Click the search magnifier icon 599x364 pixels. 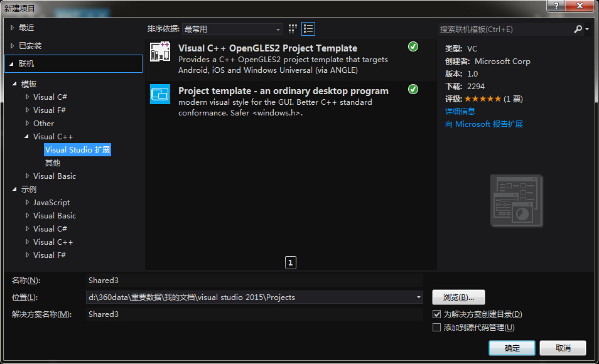(578, 29)
